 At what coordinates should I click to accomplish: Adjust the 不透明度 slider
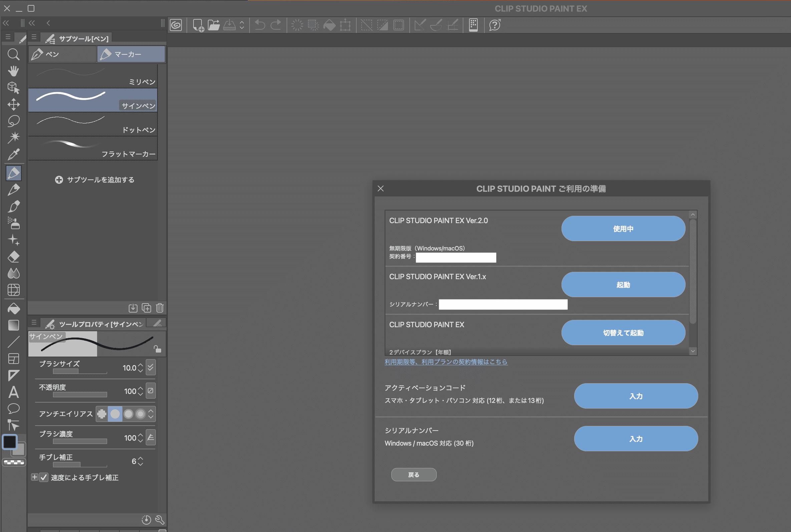(x=80, y=395)
